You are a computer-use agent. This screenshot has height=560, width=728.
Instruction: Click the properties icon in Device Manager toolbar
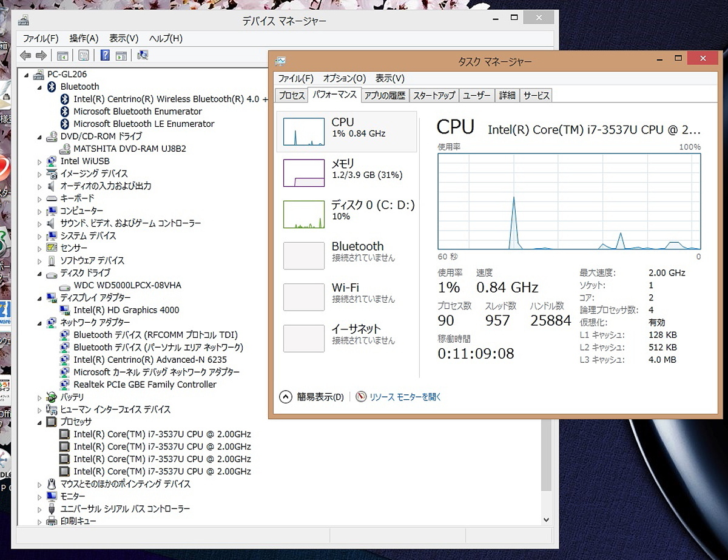84,56
